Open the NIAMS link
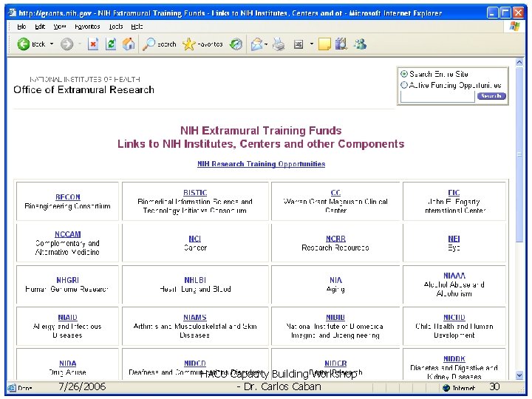The width and height of the screenshot is (532, 399). (195, 318)
